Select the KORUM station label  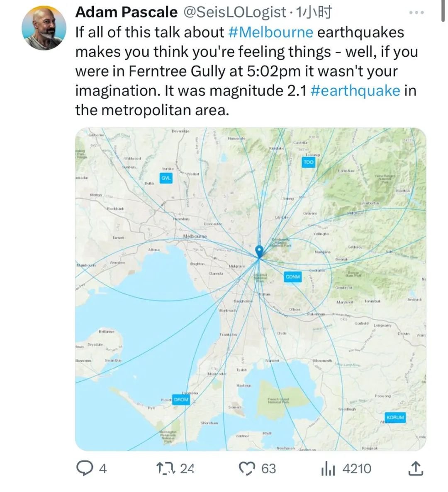point(395,417)
